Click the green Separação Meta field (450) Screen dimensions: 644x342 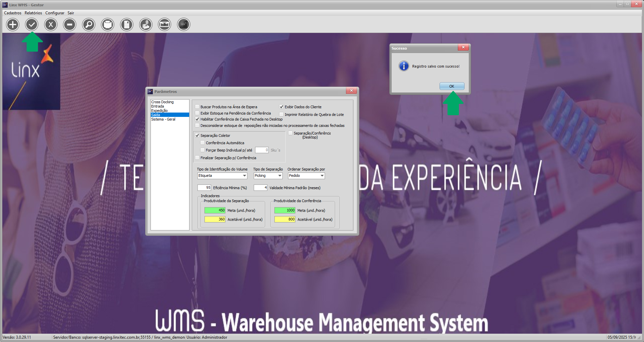click(215, 210)
